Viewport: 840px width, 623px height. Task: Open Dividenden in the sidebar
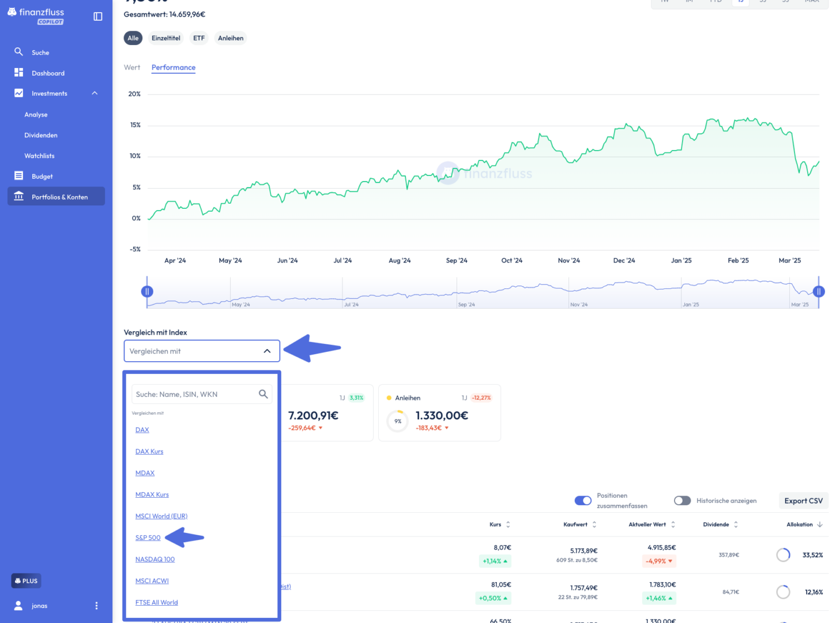point(41,135)
